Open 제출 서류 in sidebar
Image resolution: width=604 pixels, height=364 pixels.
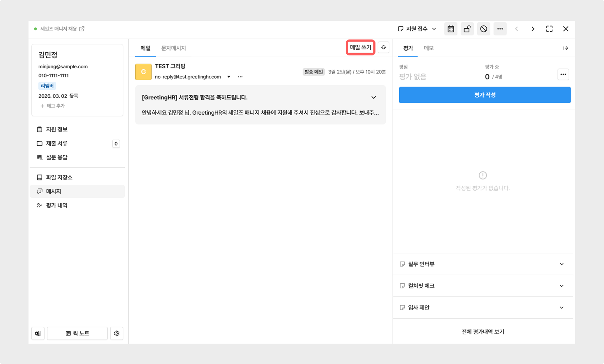tap(77, 143)
